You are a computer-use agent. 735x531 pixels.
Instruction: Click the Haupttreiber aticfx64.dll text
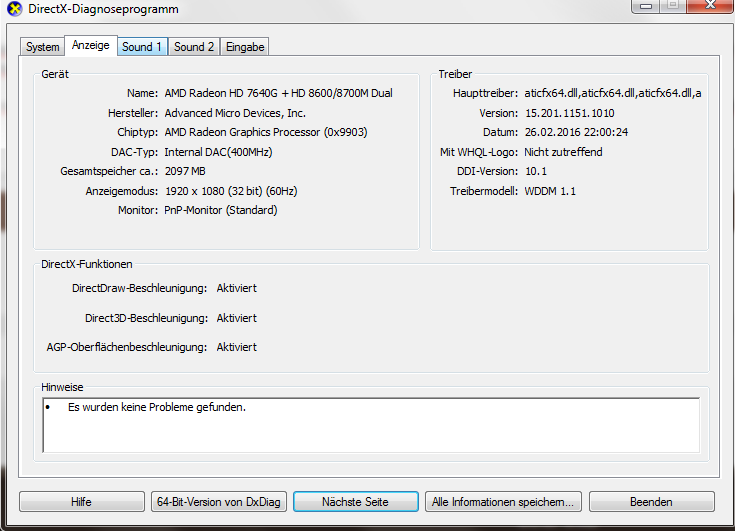612,93
